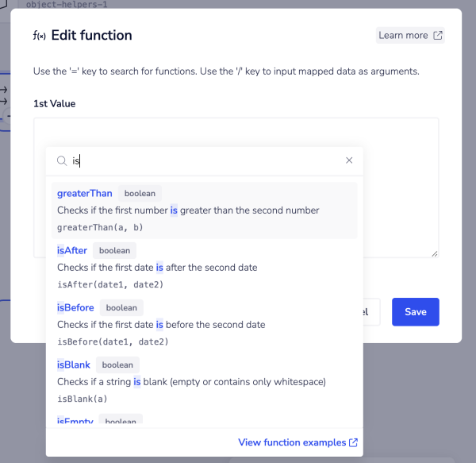Click the text area resize handle
The height and width of the screenshot is (463, 476).
point(434,253)
